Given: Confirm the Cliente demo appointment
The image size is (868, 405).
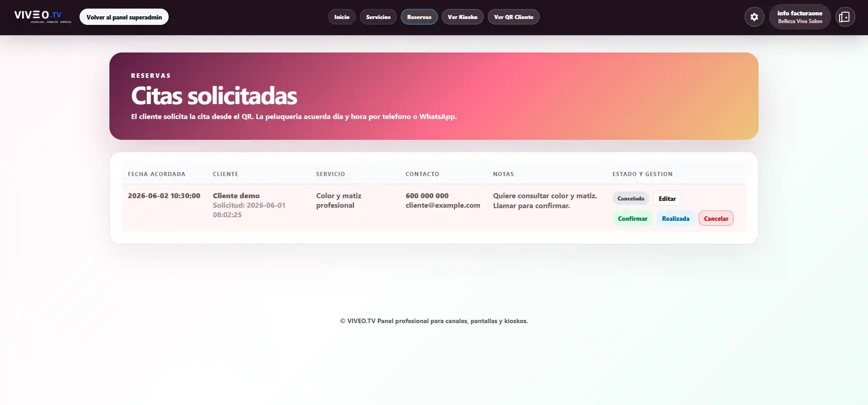Looking at the screenshot, I should point(632,219).
